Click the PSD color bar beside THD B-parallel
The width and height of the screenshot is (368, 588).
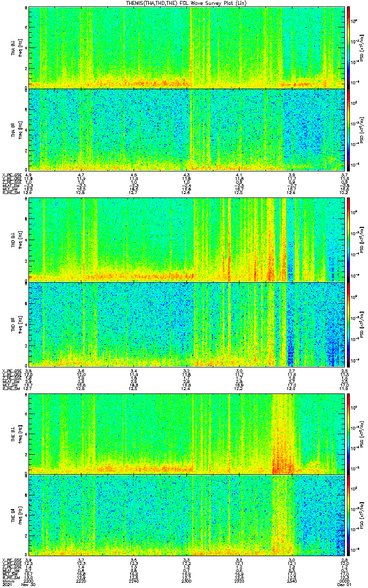click(x=348, y=324)
